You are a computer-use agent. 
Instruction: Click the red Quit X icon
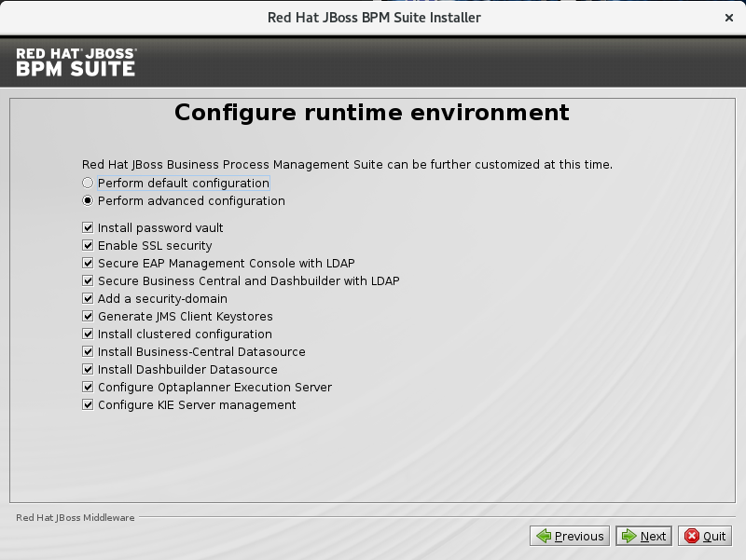(692, 536)
